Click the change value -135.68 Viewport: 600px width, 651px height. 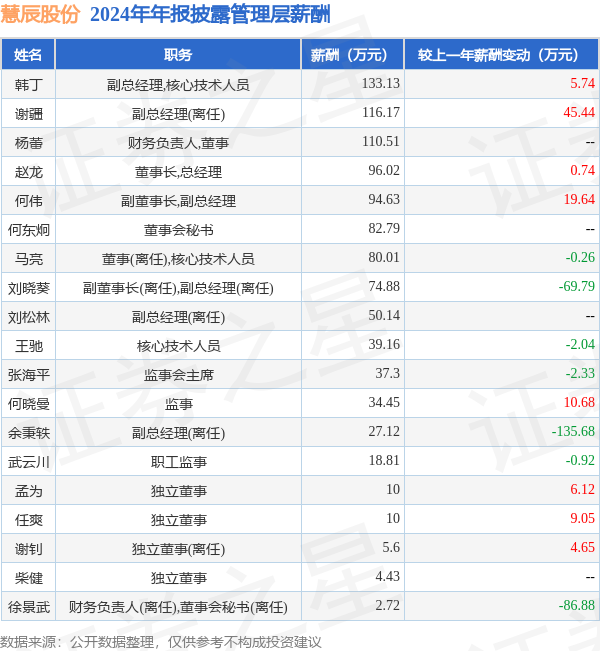point(573,431)
